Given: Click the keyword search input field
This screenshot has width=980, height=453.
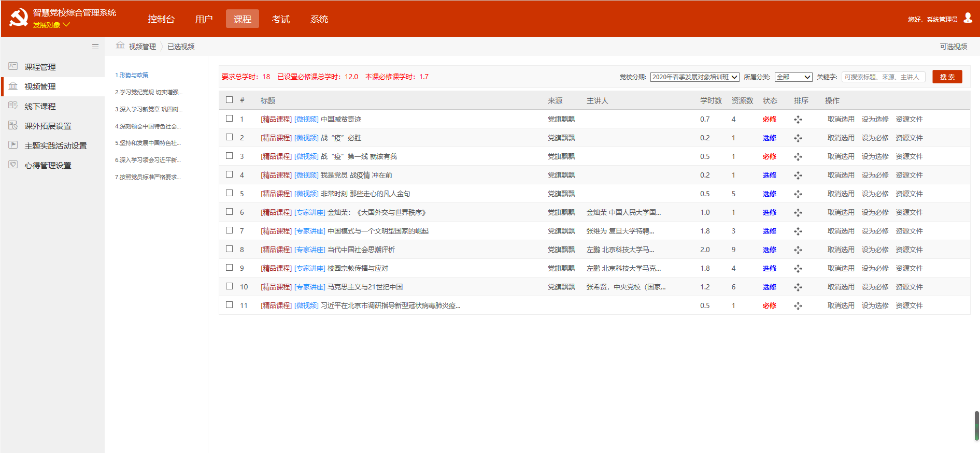Looking at the screenshot, I should [883, 77].
